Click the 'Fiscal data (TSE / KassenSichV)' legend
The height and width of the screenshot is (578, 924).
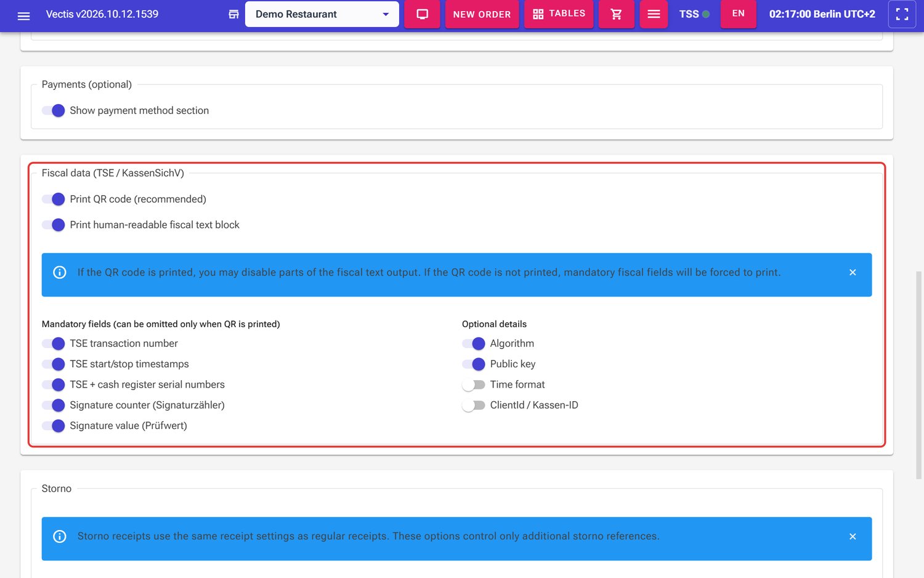(113, 173)
